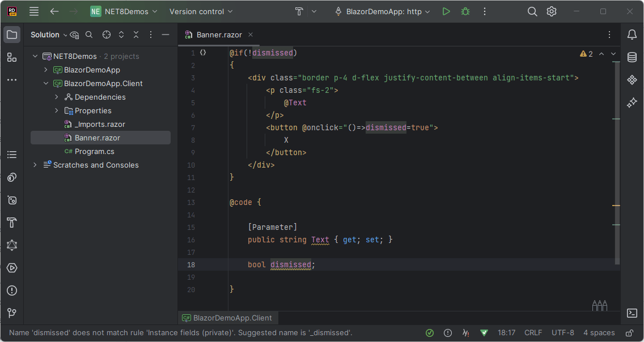Expand the build options chevron
This screenshot has height=342, width=644.
pyautogui.click(x=314, y=11)
